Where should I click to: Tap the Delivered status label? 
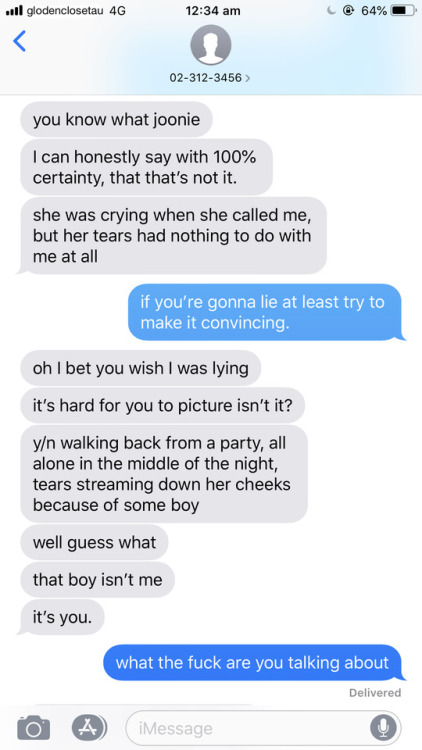pyautogui.click(x=375, y=692)
